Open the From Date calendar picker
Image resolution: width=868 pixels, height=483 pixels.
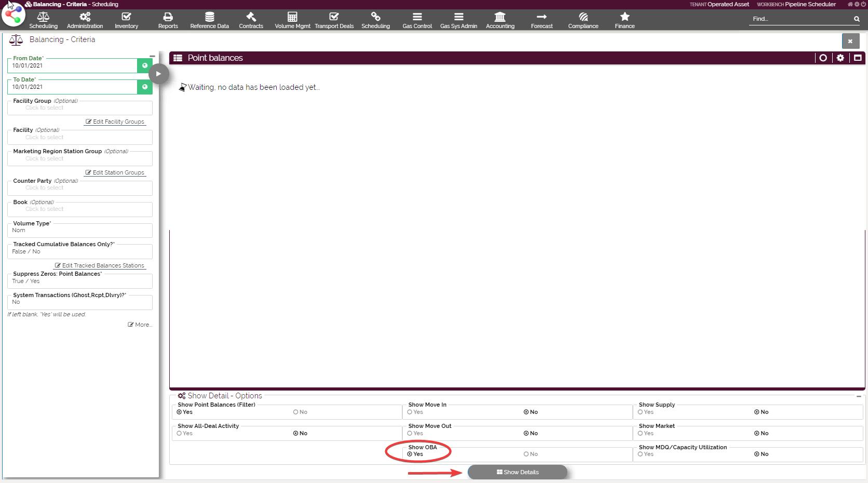(145, 65)
